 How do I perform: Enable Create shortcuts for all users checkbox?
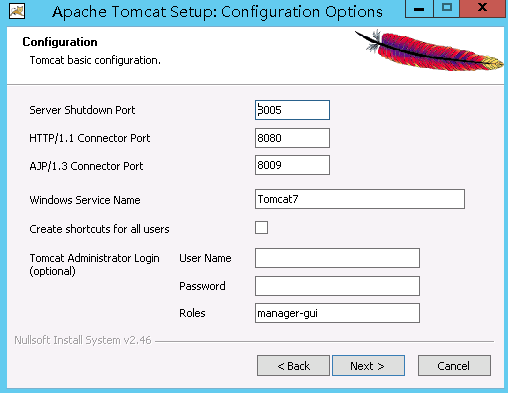pyautogui.click(x=261, y=228)
